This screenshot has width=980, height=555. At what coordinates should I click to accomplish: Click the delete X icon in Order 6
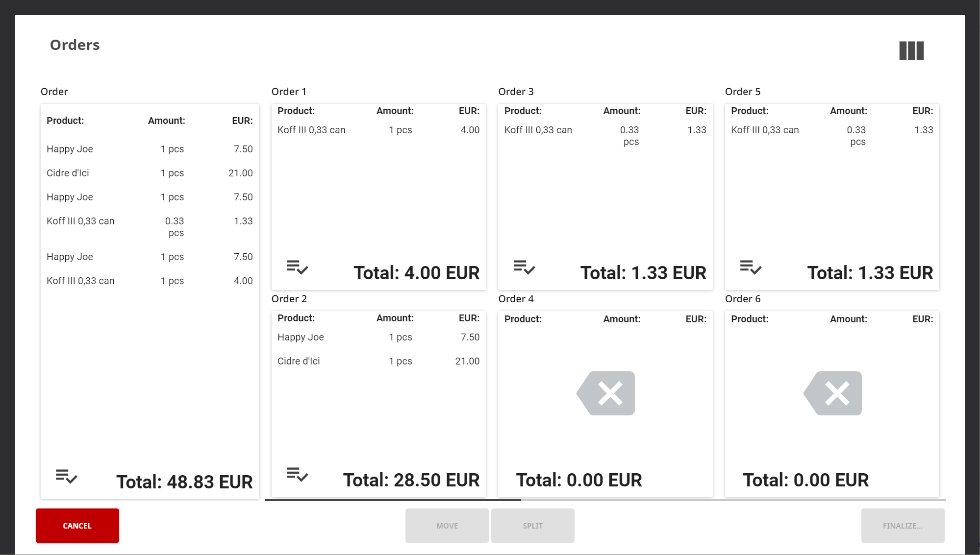pos(833,393)
